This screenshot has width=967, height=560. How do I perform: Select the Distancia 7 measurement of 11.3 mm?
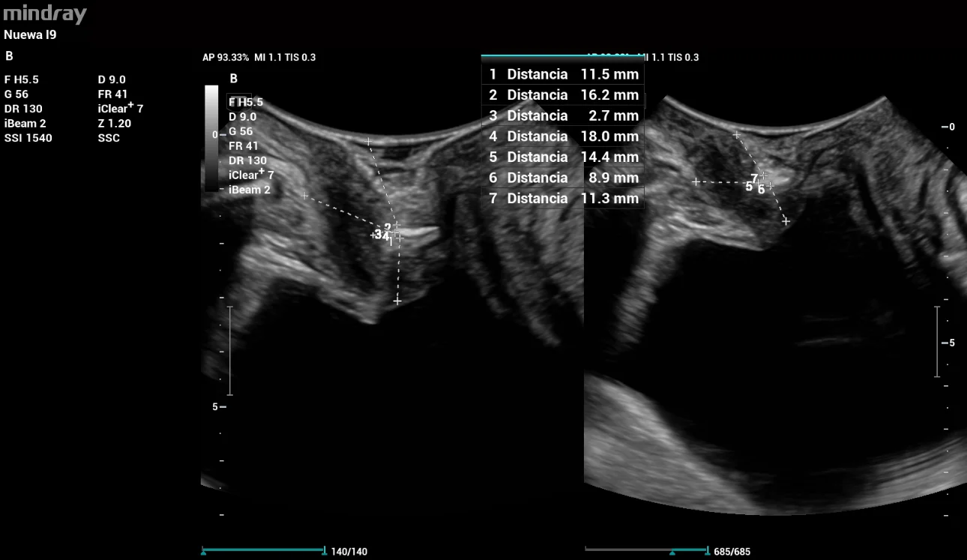(562, 198)
